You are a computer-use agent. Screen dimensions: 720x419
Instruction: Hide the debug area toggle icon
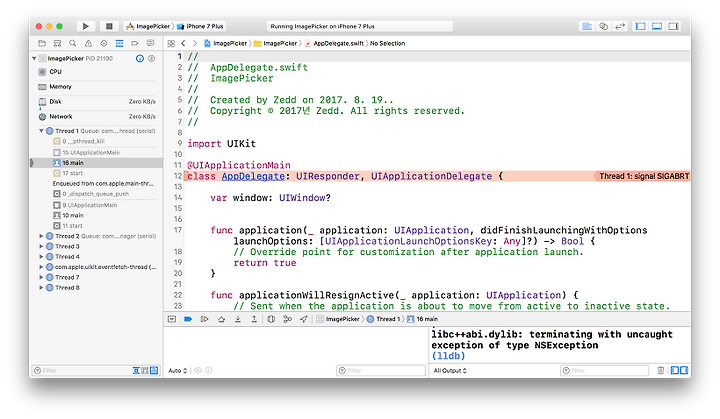pos(172,319)
